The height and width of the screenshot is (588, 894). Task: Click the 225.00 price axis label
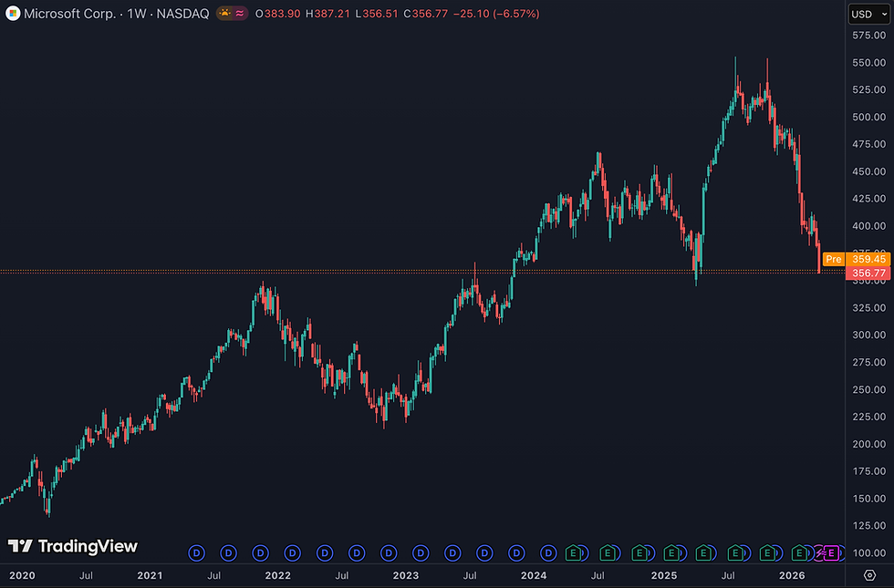(868, 417)
